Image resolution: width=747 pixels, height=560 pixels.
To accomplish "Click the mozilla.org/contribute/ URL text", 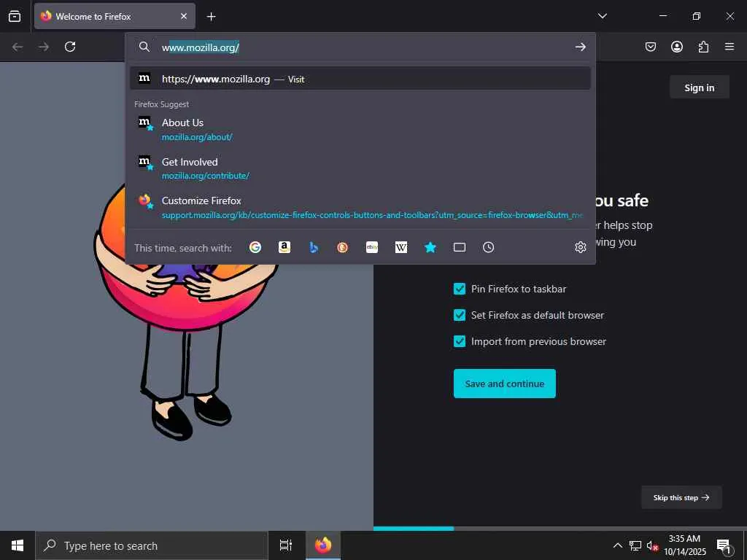I will pyautogui.click(x=205, y=176).
